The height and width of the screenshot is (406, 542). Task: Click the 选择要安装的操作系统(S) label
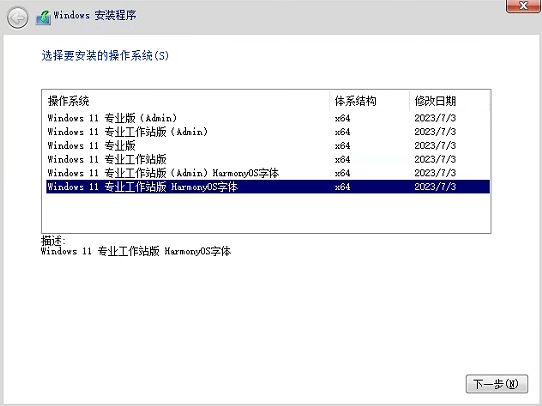coord(105,55)
